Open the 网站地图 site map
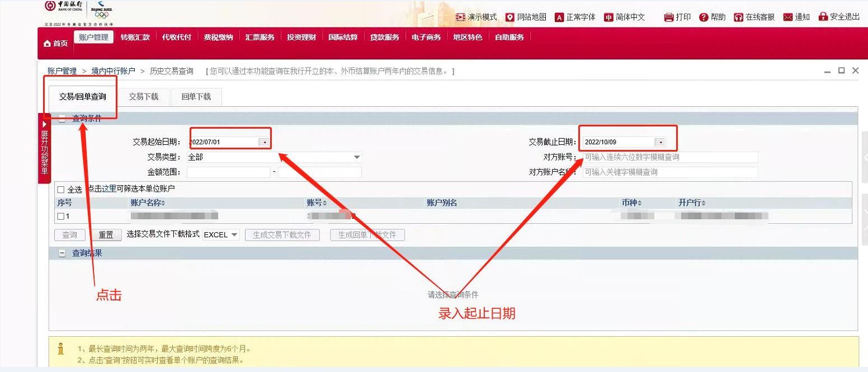This screenshot has height=372, width=868. click(x=526, y=17)
